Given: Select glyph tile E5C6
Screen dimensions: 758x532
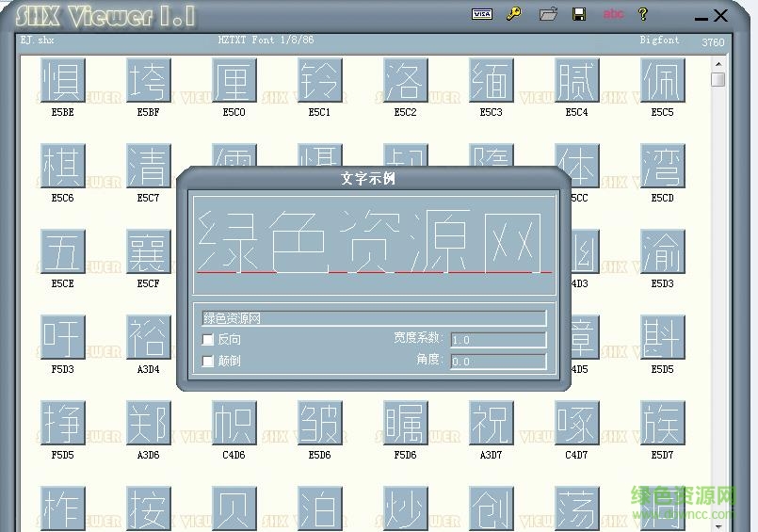Looking at the screenshot, I should [x=63, y=166].
